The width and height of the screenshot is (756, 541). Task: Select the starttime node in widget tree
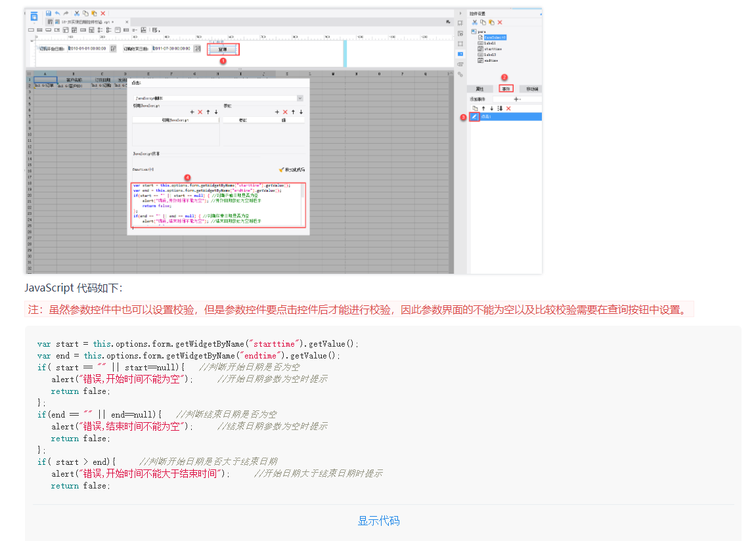pyautogui.click(x=490, y=49)
